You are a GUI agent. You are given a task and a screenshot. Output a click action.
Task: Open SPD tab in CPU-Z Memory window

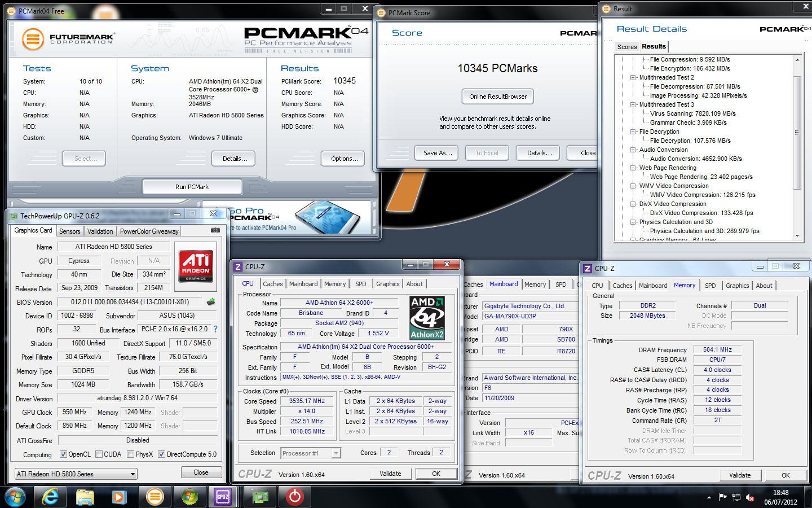(710, 286)
